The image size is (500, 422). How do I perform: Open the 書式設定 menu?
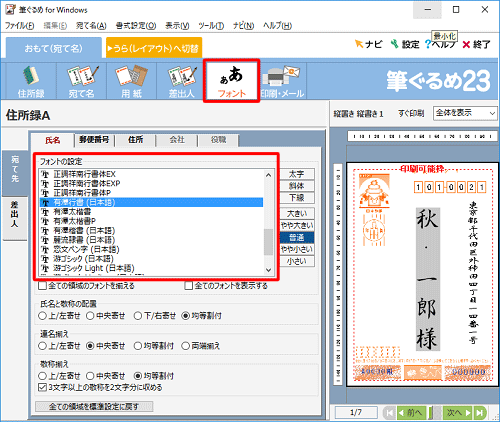(136, 26)
